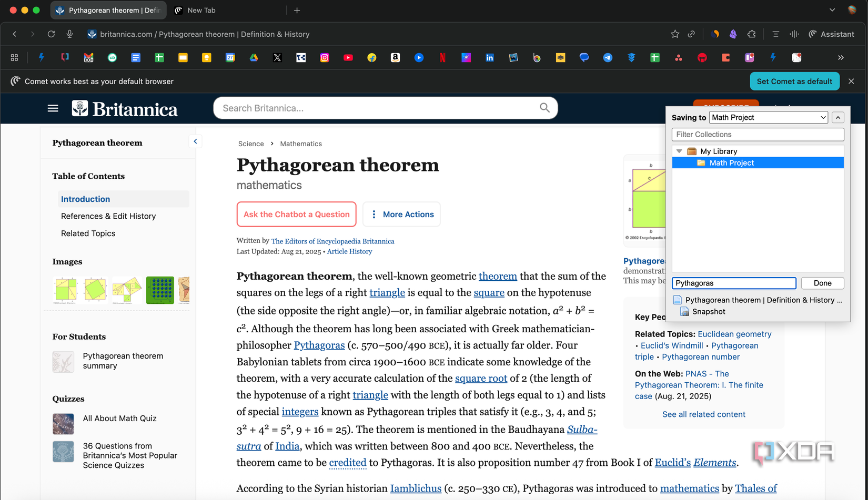
Task: Activate the microphone icon in the address bar
Action: pyautogui.click(x=69, y=34)
